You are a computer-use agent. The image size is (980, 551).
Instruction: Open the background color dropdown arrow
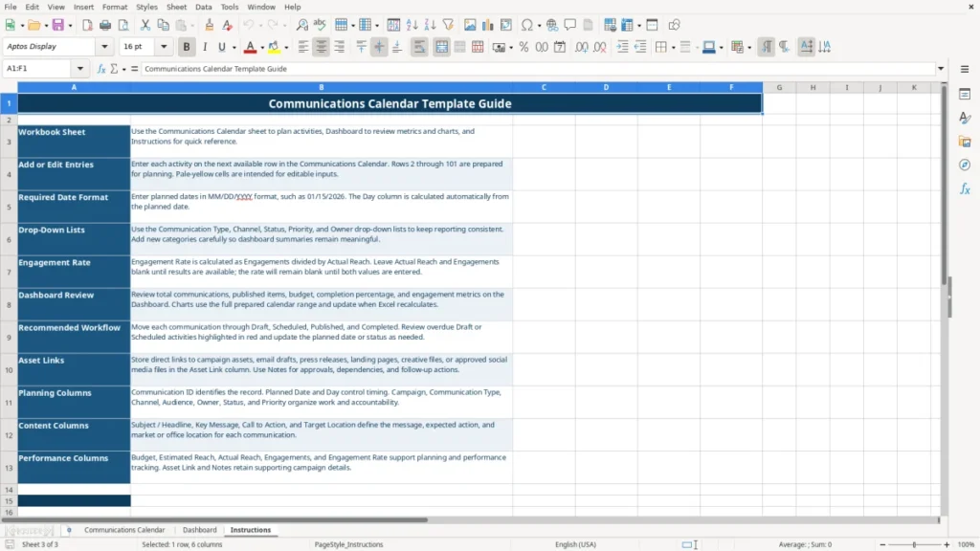point(286,48)
